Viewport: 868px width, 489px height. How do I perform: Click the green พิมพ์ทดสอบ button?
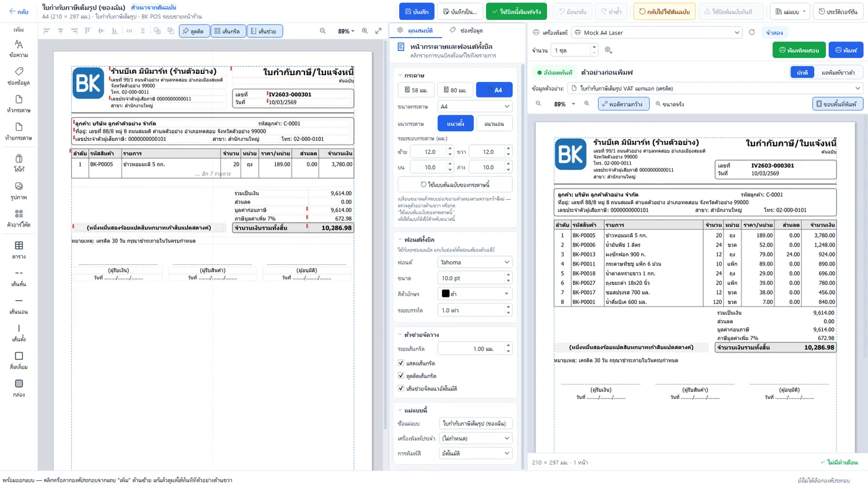(799, 50)
